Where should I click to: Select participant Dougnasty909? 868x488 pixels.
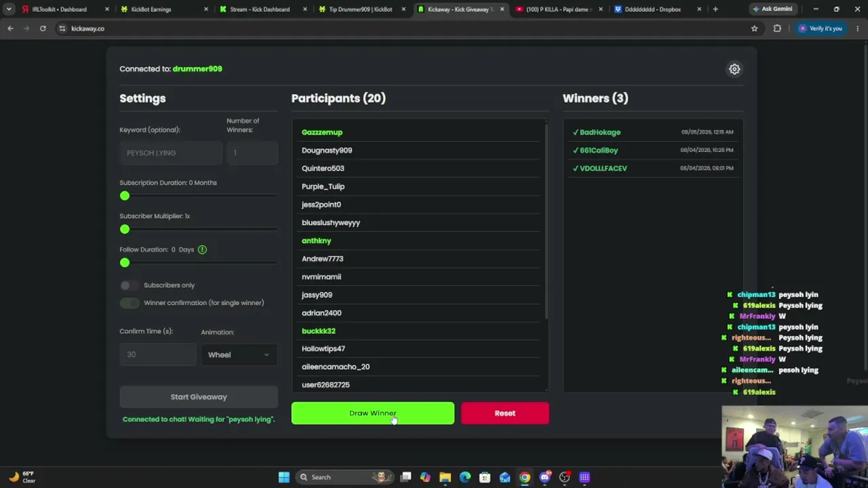327,150
